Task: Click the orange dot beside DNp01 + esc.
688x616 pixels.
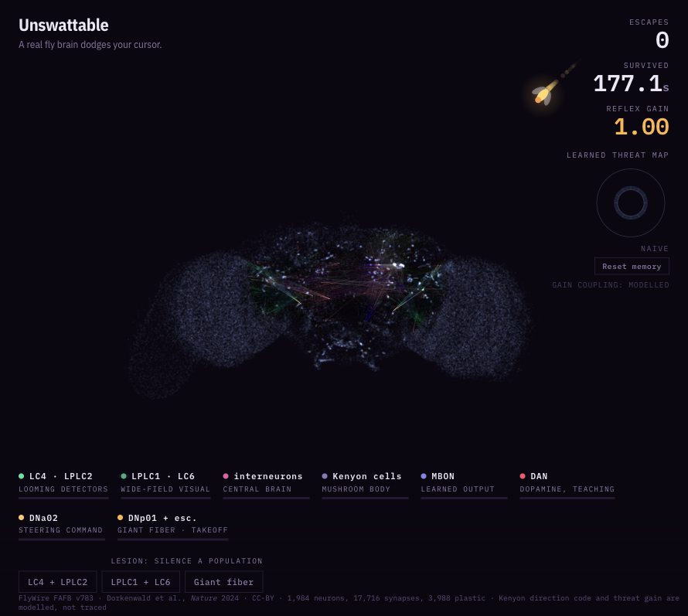Action: click(121, 518)
